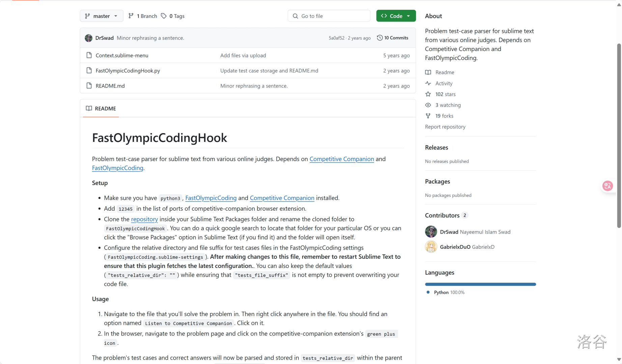The width and height of the screenshot is (622, 364).
Task: Click GabrielxDuO contributor avatar
Action: [x=431, y=247]
